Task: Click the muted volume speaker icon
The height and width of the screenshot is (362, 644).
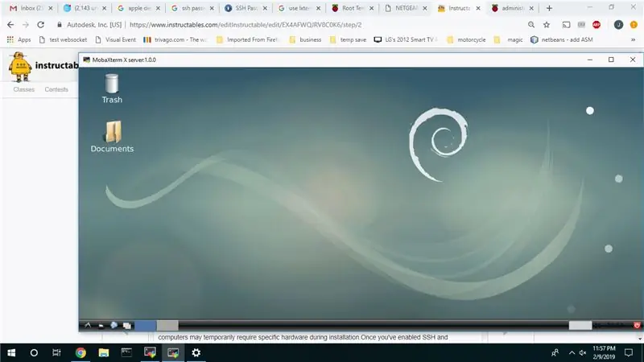Action: tap(582, 352)
